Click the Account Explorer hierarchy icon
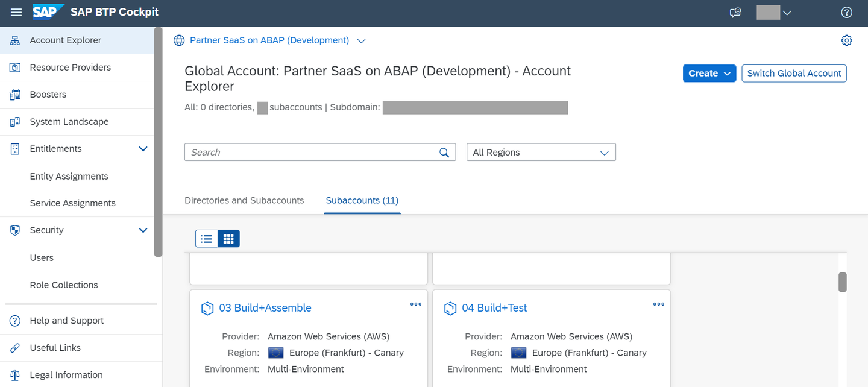868x387 pixels. click(x=16, y=40)
